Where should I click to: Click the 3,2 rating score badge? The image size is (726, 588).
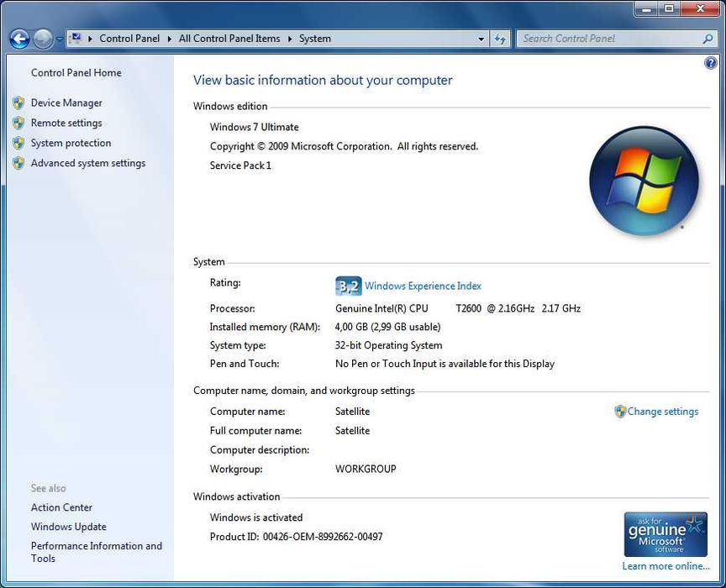pos(348,286)
